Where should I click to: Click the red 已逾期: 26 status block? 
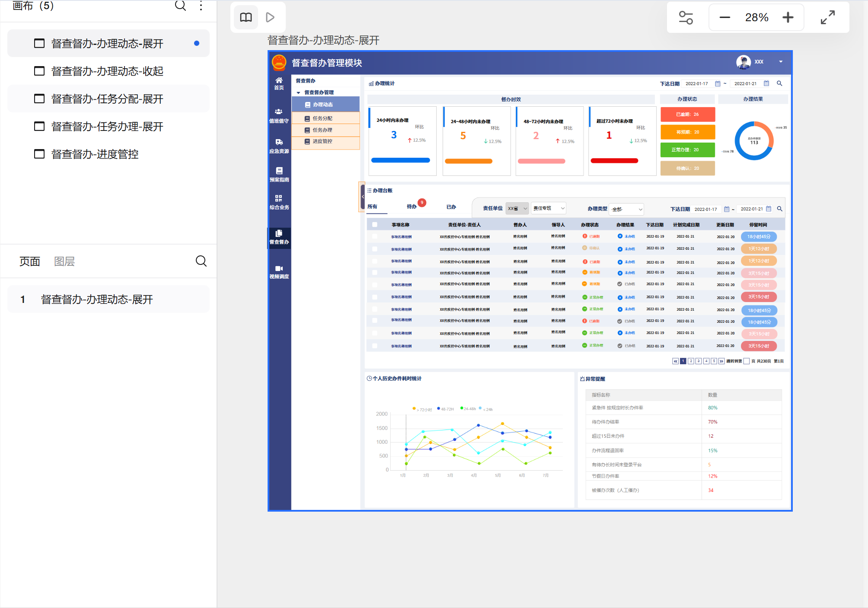pos(687,115)
